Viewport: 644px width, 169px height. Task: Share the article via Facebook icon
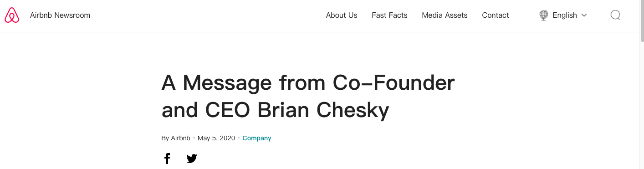tap(167, 159)
